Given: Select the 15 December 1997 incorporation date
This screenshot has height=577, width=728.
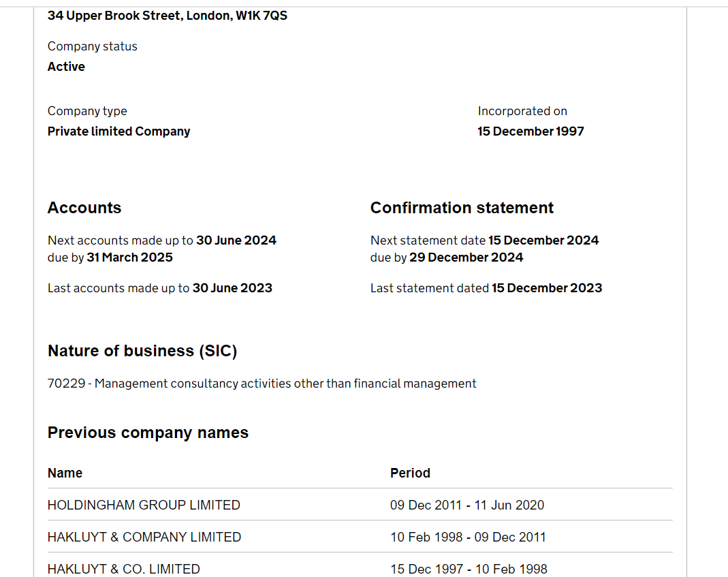Looking at the screenshot, I should point(531,131).
